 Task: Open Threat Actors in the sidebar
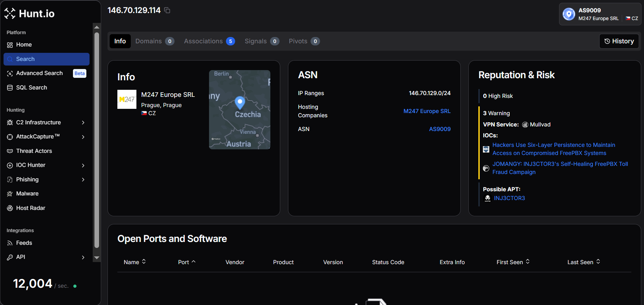point(47,151)
